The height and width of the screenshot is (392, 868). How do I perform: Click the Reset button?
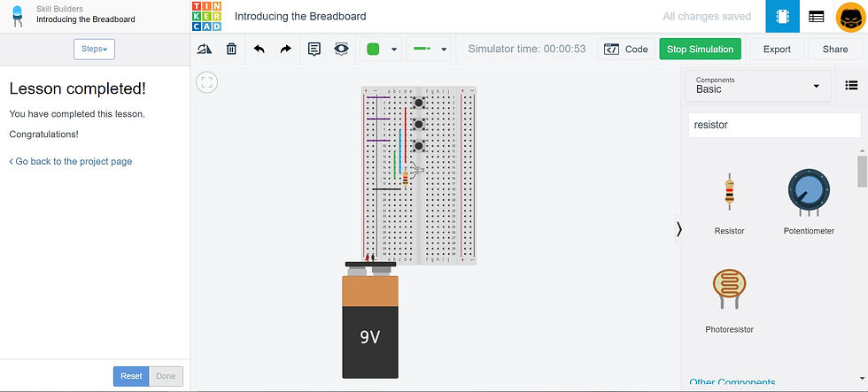(x=131, y=376)
